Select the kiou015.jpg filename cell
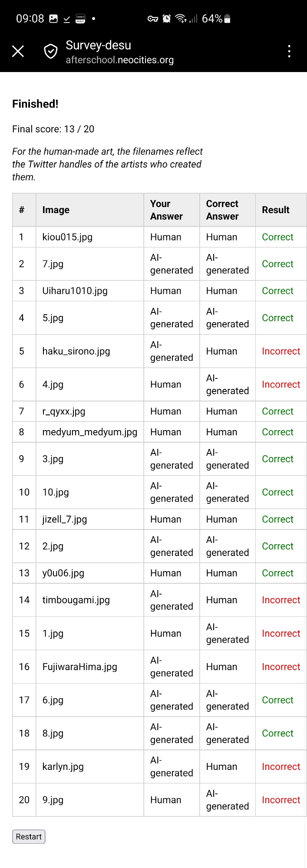The image size is (307, 868). (67, 237)
